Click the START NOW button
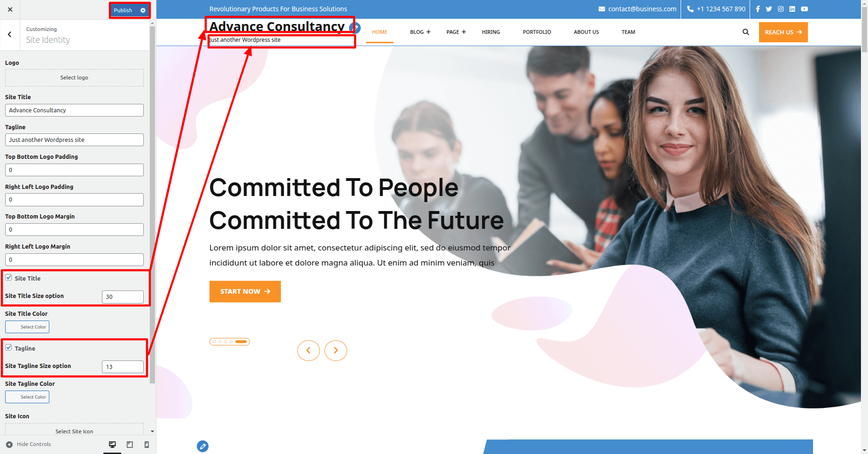The width and height of the screenshot is (868, 454). pos(245,291)
